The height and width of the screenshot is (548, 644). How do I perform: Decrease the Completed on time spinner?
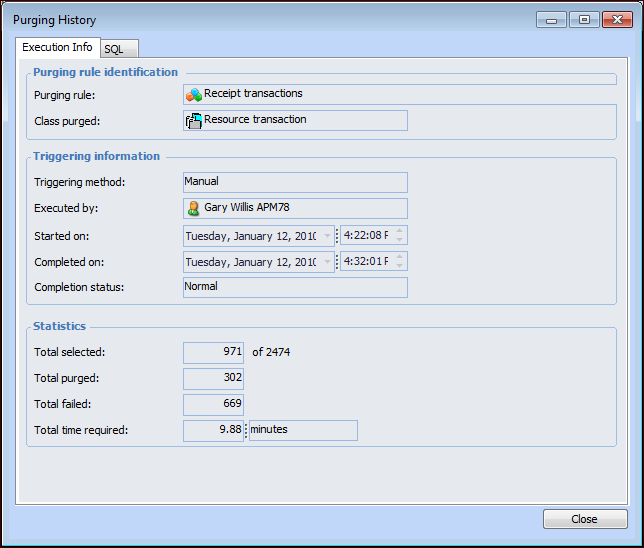[x=399, y=266]
